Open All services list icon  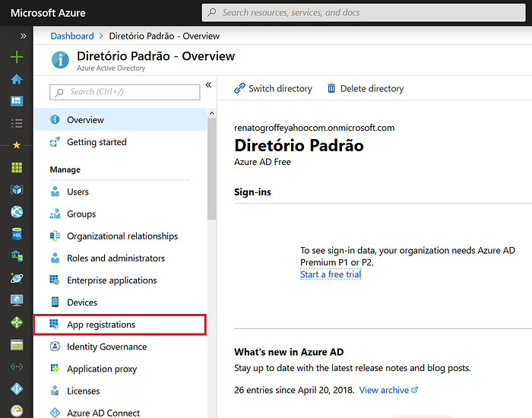pyautogui.click(x=17, y=123)
